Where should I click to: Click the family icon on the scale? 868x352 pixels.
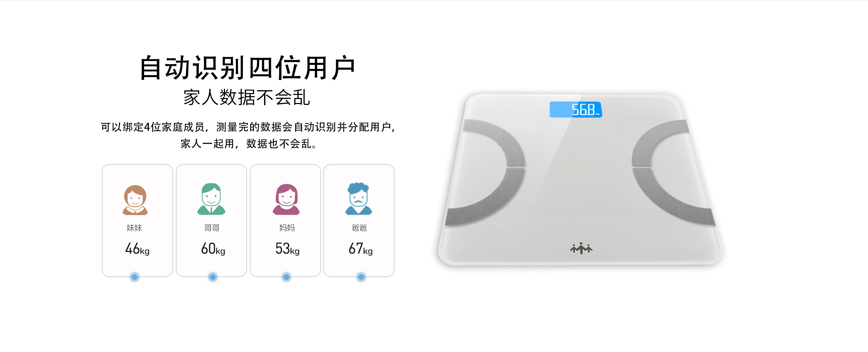pos(581,248)
